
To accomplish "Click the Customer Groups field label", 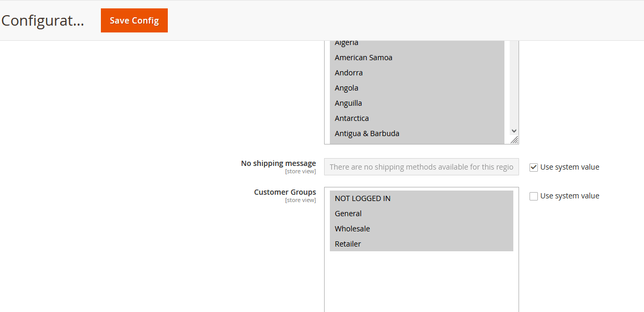I will 285,192.
